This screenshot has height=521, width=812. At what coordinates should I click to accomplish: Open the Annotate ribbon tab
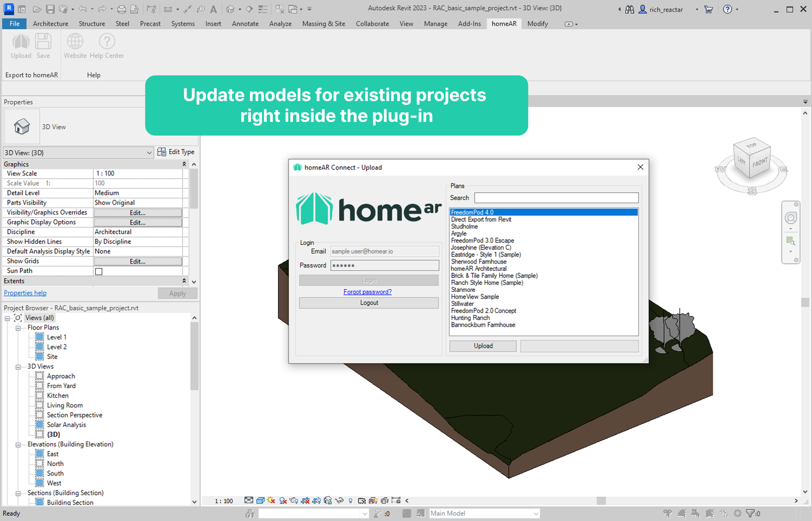[245, 24]
